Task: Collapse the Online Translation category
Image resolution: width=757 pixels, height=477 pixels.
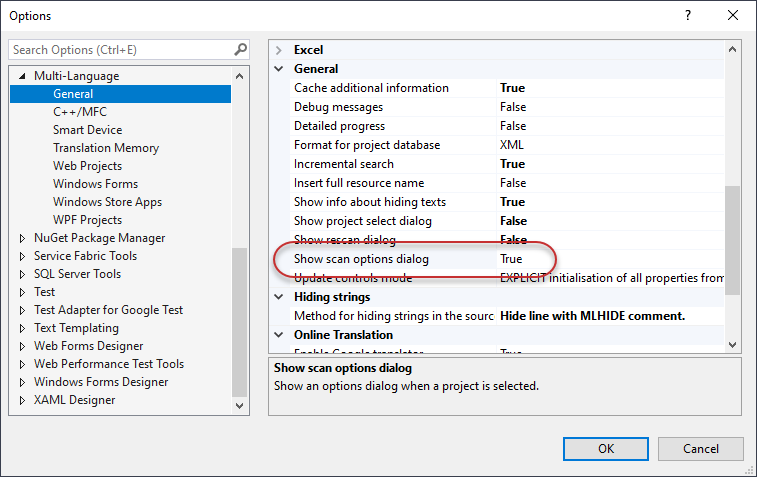Action: 279,335
